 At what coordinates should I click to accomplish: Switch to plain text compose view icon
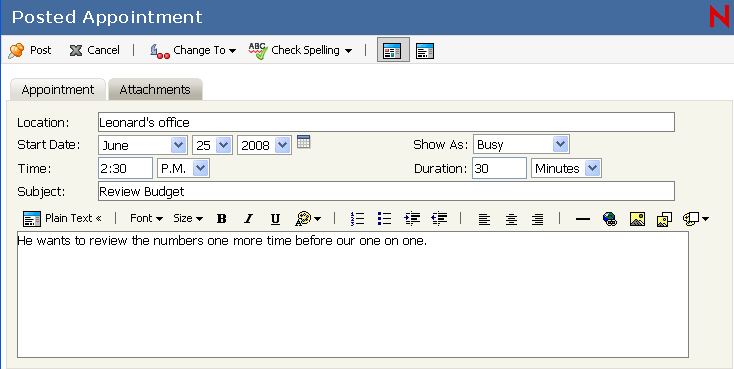pyautogui.click(x=425, y=51)
